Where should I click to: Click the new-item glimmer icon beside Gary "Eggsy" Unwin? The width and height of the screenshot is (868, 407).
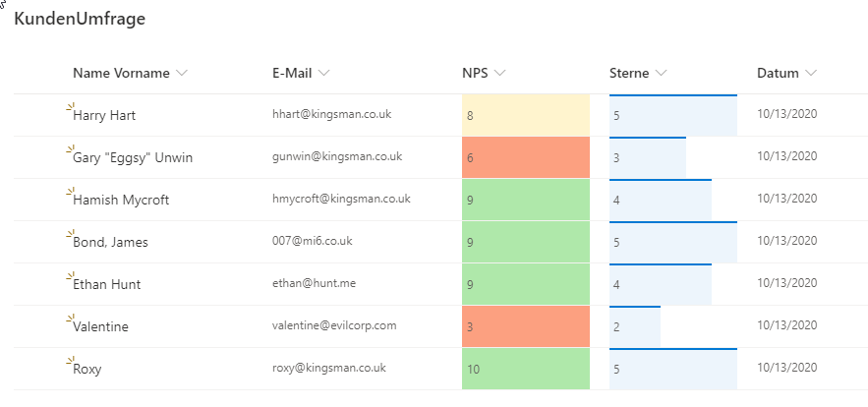[70, 149]
